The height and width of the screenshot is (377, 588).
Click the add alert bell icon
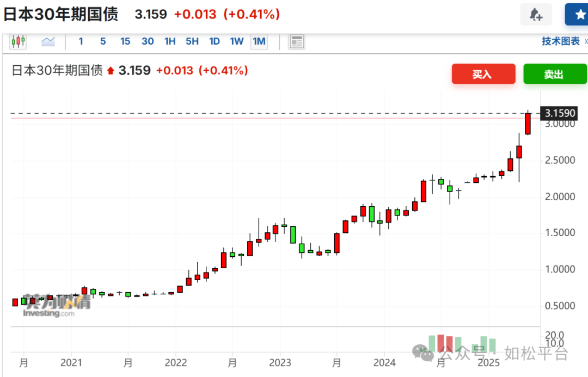536,15
